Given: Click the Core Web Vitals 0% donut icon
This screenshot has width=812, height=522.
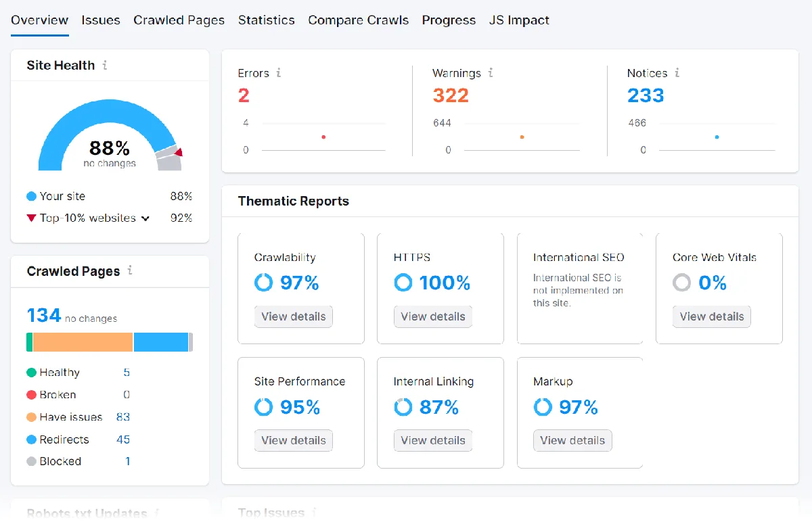Looking at the screenshot, I should 682,283.
